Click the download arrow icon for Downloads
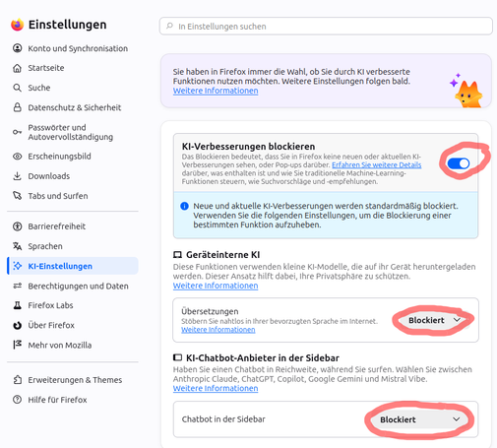 18,176
